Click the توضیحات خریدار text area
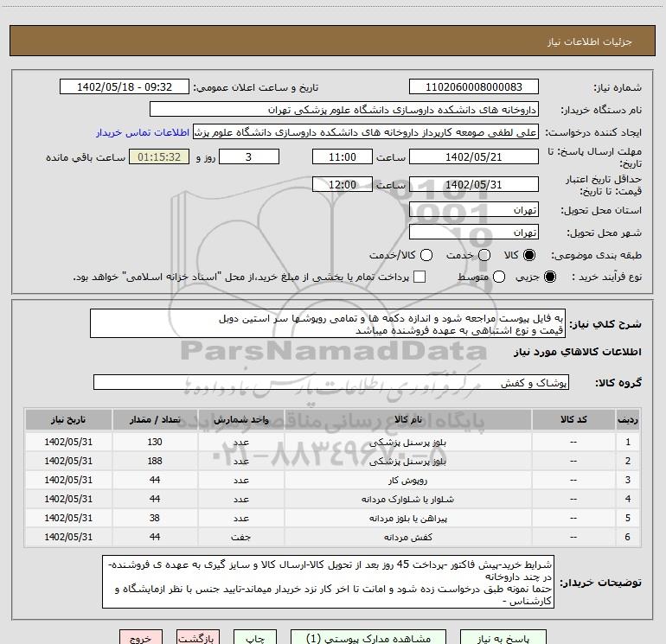 point(328,582)
